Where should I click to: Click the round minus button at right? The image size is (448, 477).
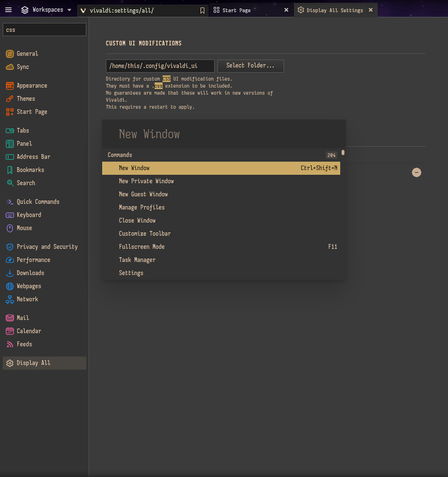[x=417, y=172]
